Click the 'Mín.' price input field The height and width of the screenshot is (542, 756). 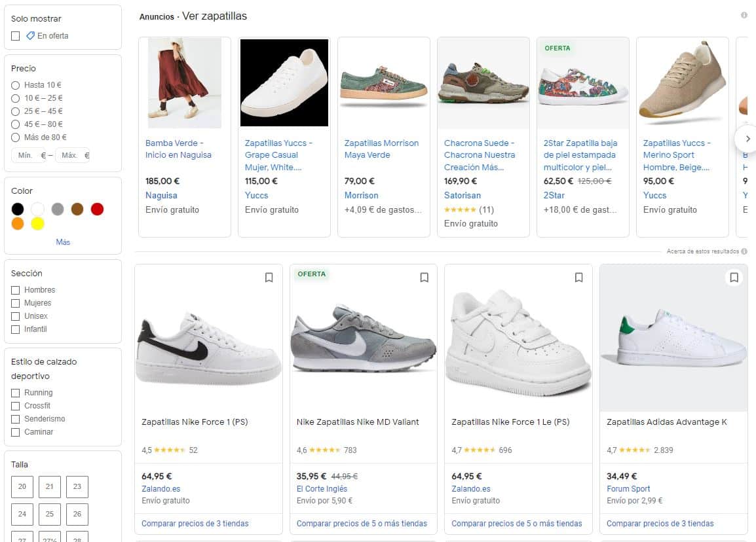pyautogui.click(x=26, y=156)
